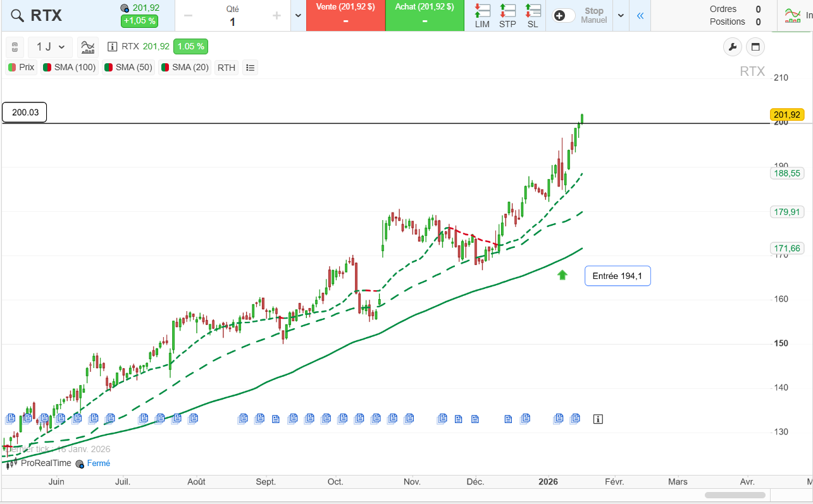Select the SL stop-limit order icon
This screenshot has height=504, width=813.
(533, 16)
